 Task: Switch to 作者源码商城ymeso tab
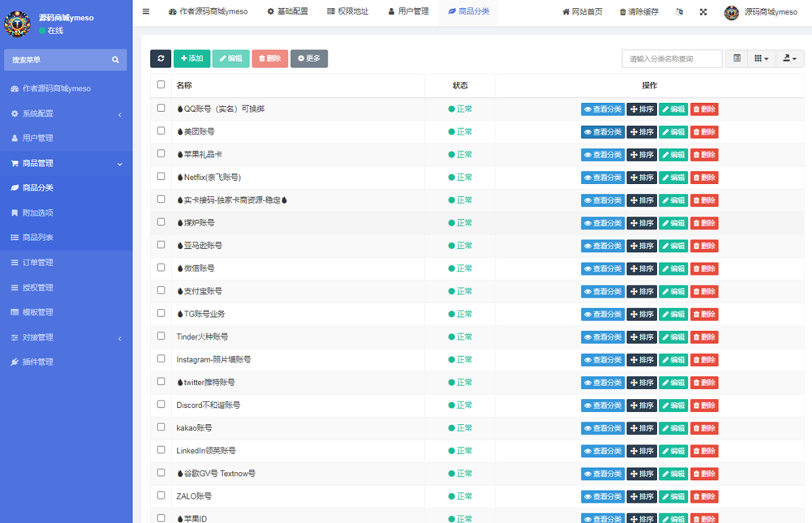(208, 12)
